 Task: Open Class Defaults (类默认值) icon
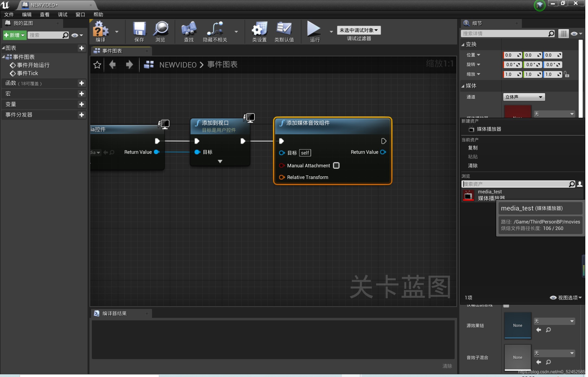pyautogui.click(x=284, y=29)
